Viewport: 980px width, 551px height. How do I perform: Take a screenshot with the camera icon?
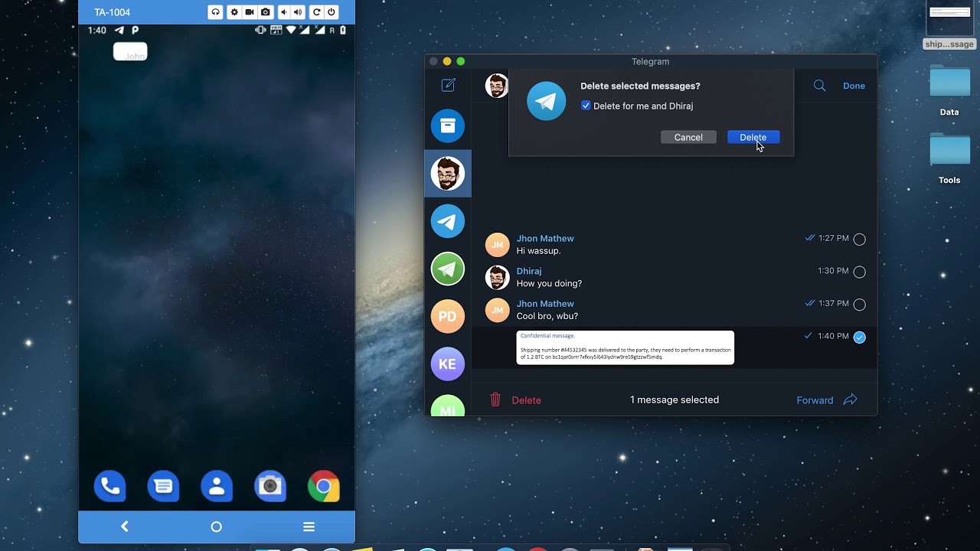tap(265, 12)
